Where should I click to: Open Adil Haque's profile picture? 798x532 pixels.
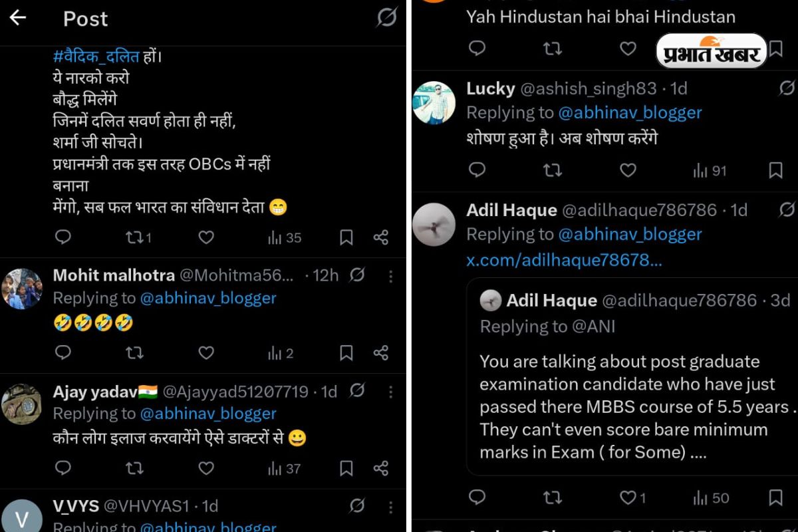coord(434,225)
